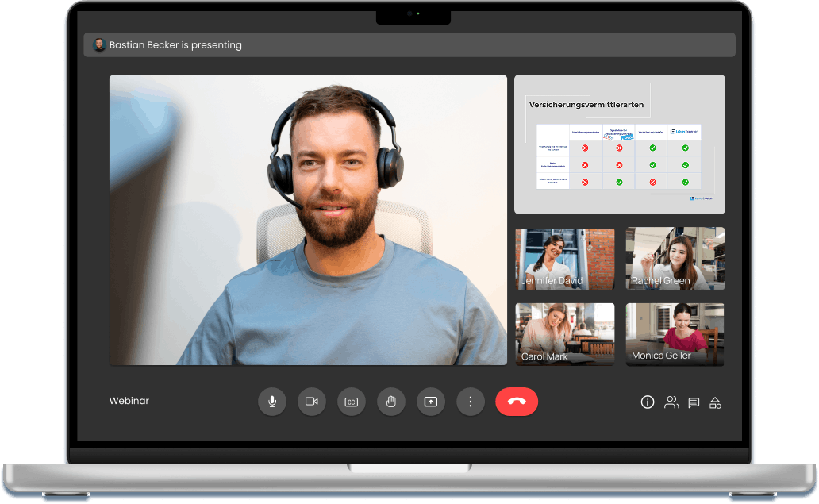
Task: Raise your hand in the webinar
Action: point(391,402)
